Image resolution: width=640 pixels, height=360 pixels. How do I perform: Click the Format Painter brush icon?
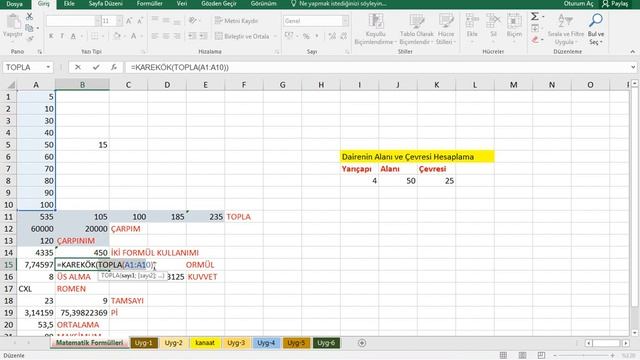click(x=29, y=39)
